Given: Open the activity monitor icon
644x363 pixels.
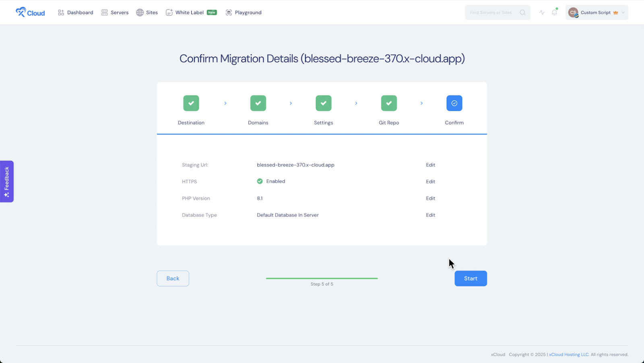Looking at the screenshot, I should (x=542, y=12).
